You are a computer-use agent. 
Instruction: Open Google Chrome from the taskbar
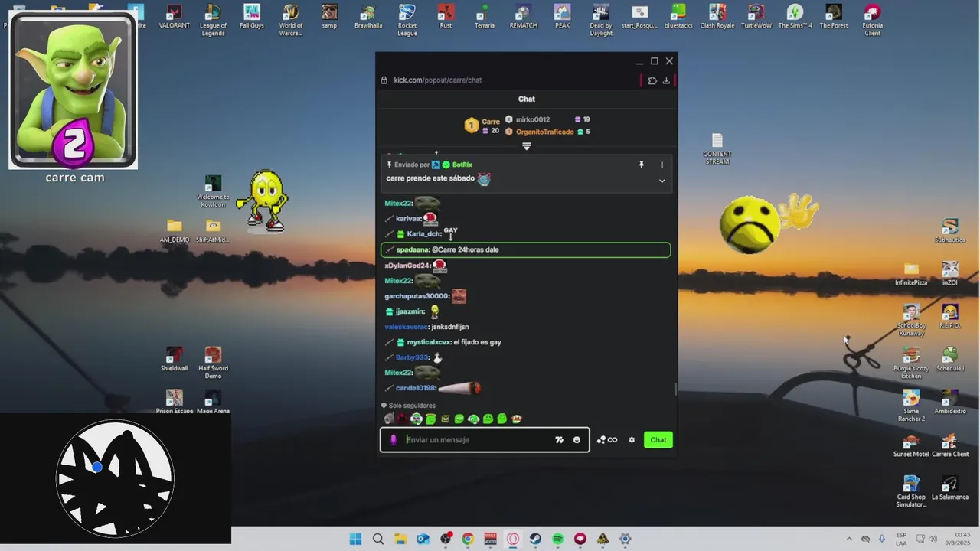(x=468, y=539)
